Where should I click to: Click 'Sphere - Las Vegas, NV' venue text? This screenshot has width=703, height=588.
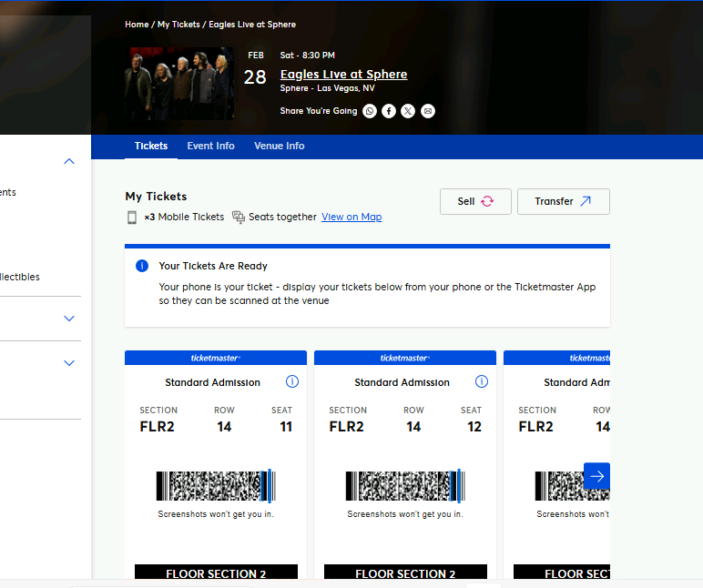[x=327, y=88]
